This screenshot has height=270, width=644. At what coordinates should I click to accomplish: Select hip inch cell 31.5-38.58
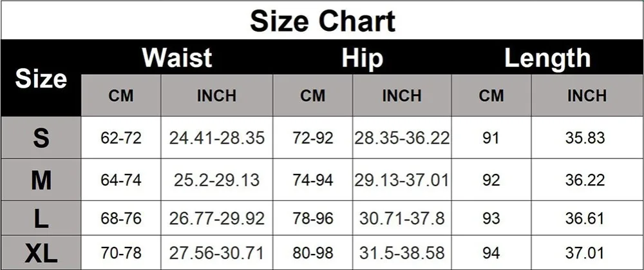pyautogui.click(x=402, y=253)
